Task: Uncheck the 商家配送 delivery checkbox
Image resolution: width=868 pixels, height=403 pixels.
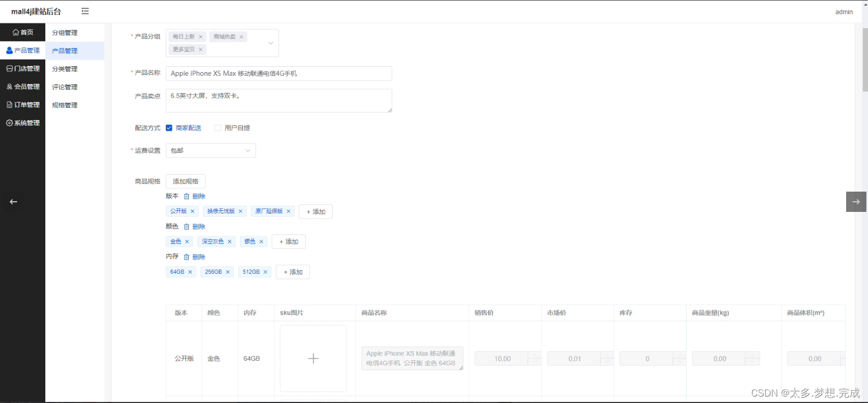Action: (x=169, y=128)
